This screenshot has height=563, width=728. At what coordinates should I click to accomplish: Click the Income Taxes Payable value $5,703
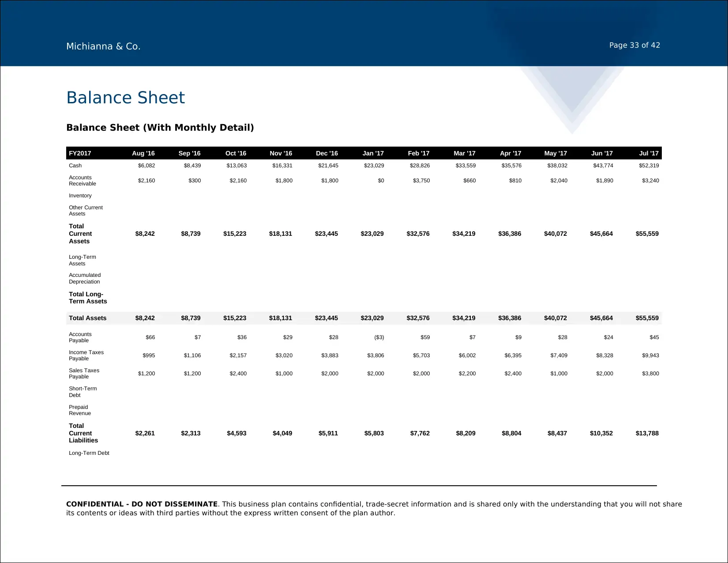coord(421,355)
